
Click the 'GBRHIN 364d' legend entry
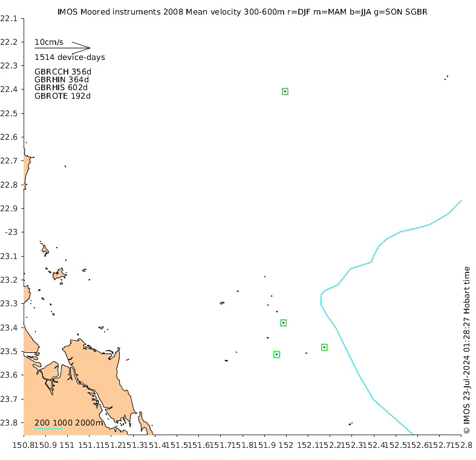pyautogui.click(x=62, y=80)
